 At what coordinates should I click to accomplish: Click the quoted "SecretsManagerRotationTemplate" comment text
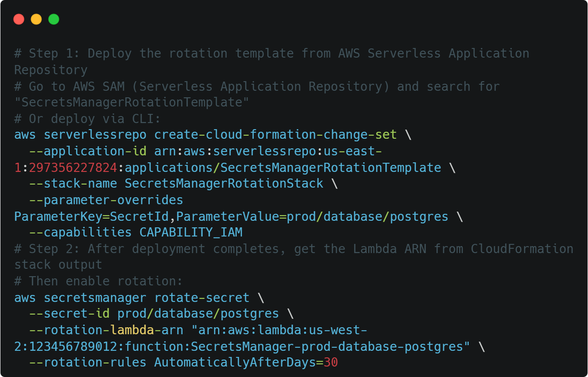tap(131, 103)
